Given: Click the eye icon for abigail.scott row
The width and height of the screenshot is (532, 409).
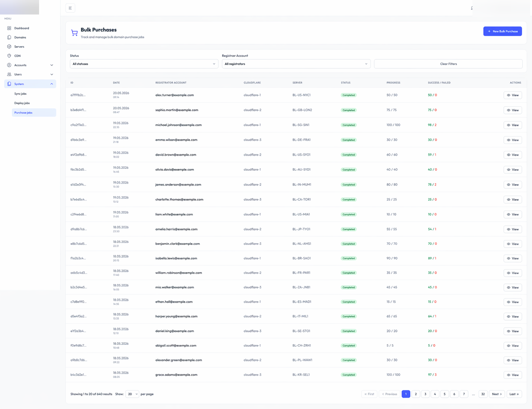Looking at the screenshot, I should pyautogui.click(x=509, y=346).
